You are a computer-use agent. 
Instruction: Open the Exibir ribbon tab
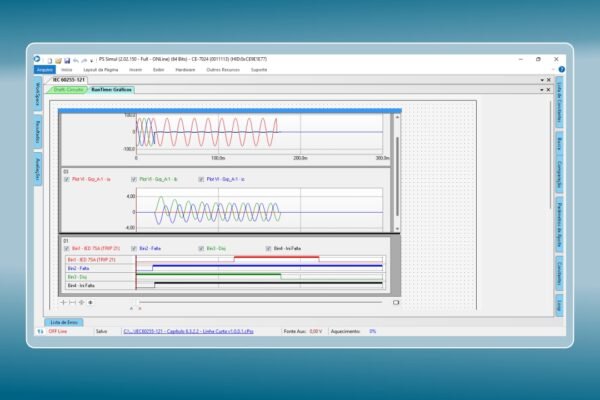click(158, 70)
